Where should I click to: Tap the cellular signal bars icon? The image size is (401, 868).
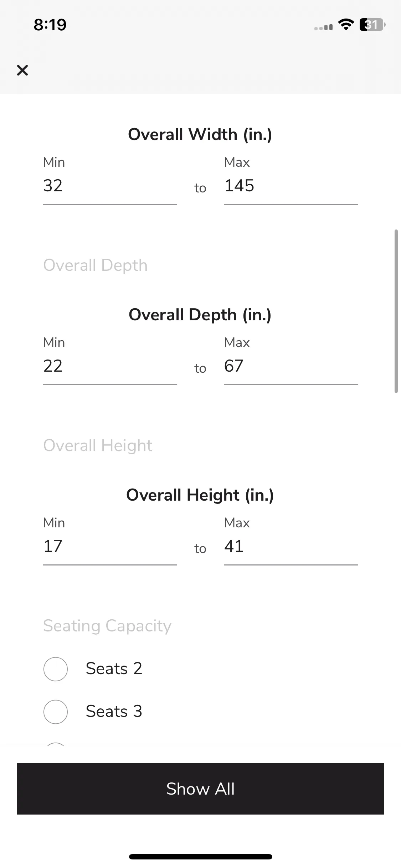coord(323,27)
